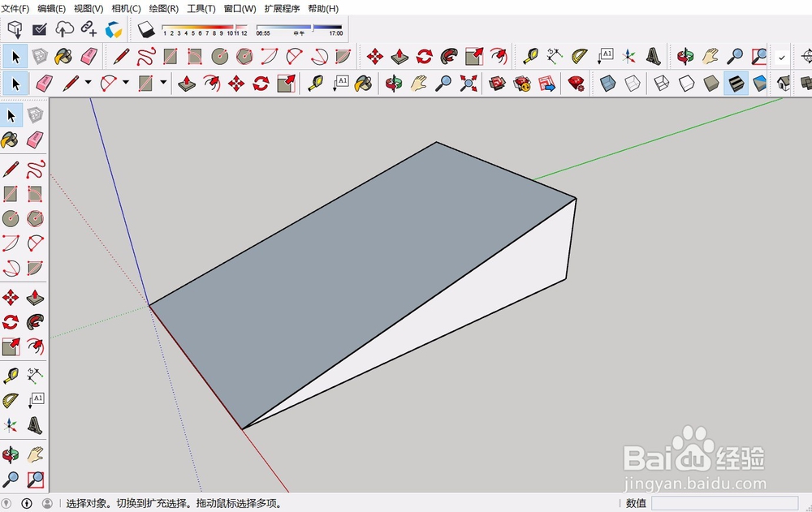Screen dimensions: 812x512
Task: Click the chain link plus icon
Action: click(89, 29)
